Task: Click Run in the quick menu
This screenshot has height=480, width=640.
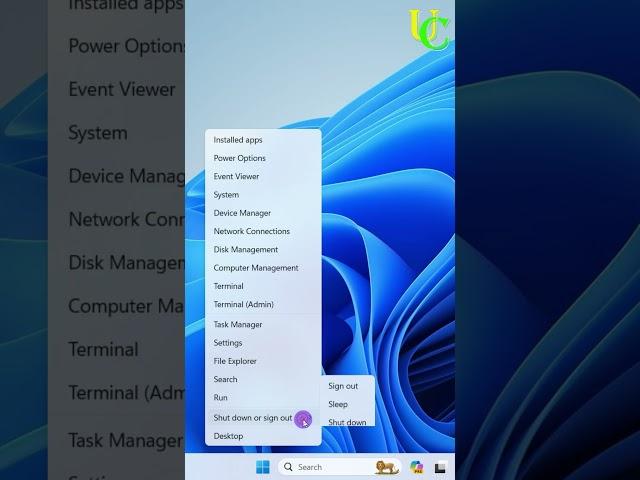Action: (221, 398)
